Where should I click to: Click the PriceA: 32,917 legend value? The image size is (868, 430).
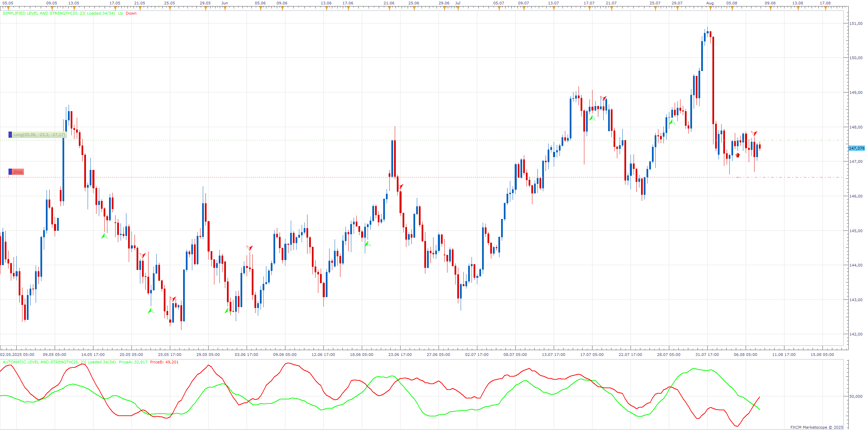click(x=133, y=362)
